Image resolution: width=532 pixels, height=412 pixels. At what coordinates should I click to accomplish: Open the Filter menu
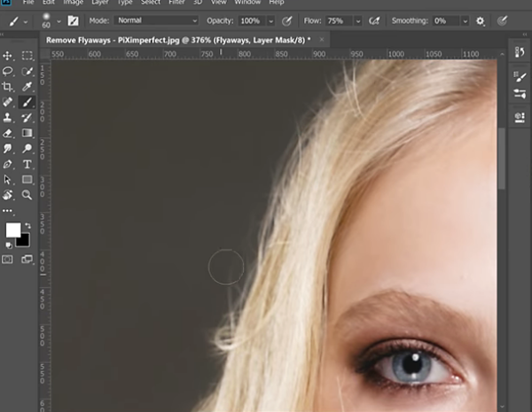point(176,3)
